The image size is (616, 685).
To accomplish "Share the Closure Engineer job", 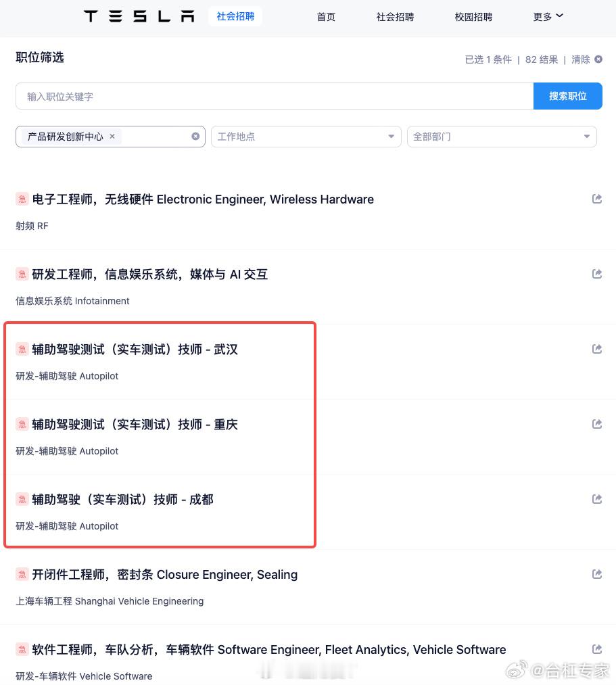I will (x=597, y=575).
